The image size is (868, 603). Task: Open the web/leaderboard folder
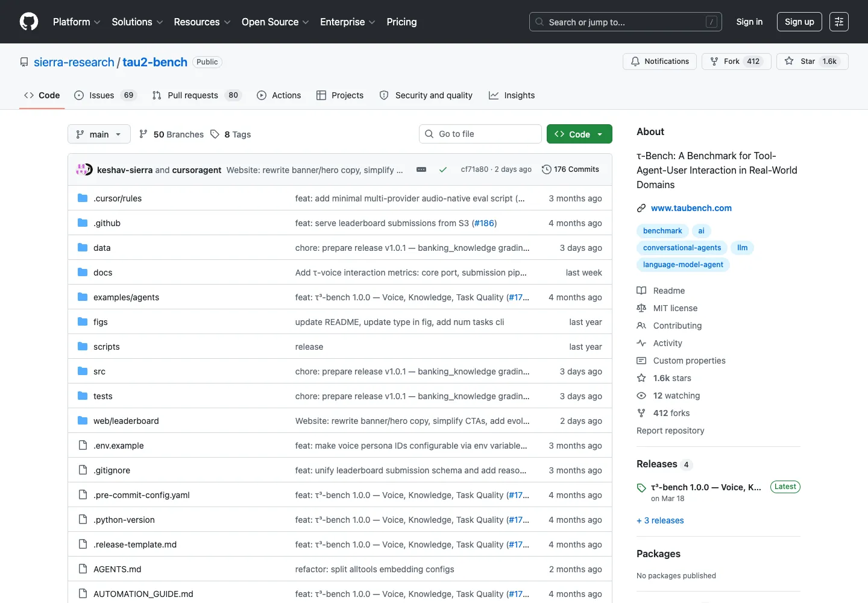point(126,421)
